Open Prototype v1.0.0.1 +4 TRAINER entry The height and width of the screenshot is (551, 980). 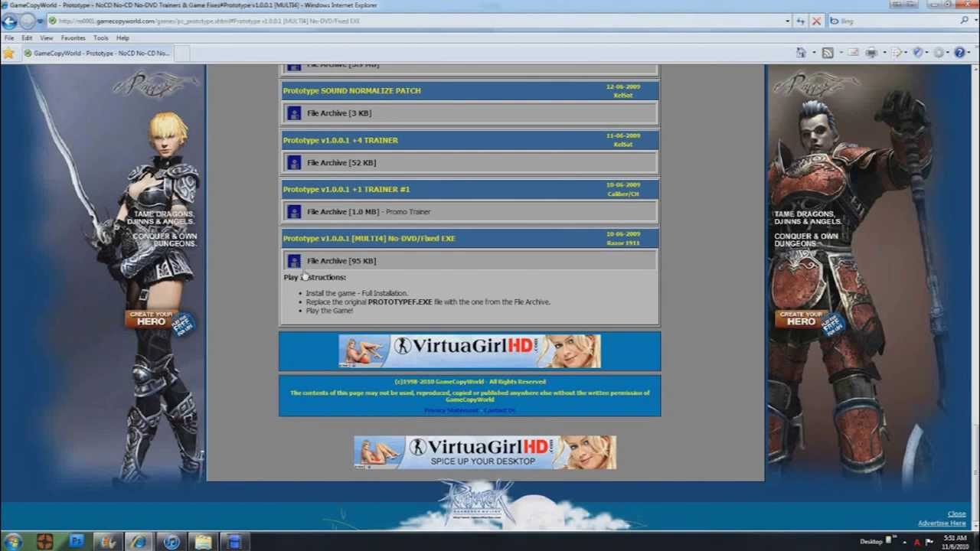click(x=340, y=140)
